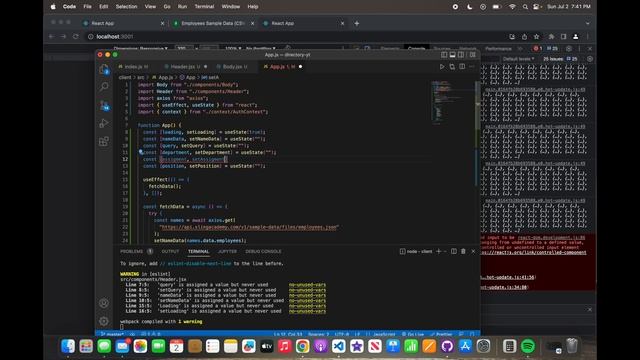The image size is (640, 360).
Task: Close the terminal panel
Action: tap(473, 251)
